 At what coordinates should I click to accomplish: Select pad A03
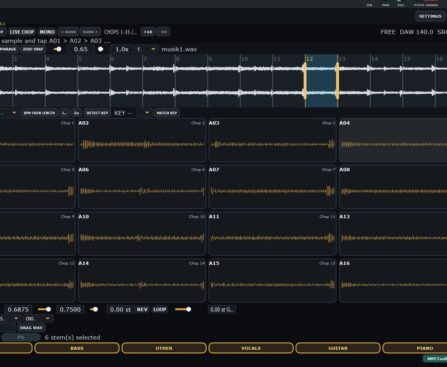[272, 140]
